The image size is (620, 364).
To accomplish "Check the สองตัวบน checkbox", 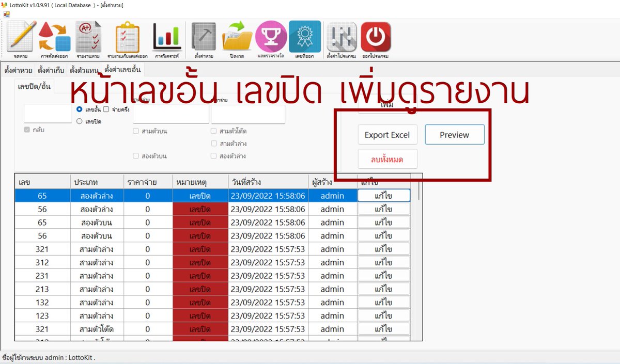I will (136, 156).
